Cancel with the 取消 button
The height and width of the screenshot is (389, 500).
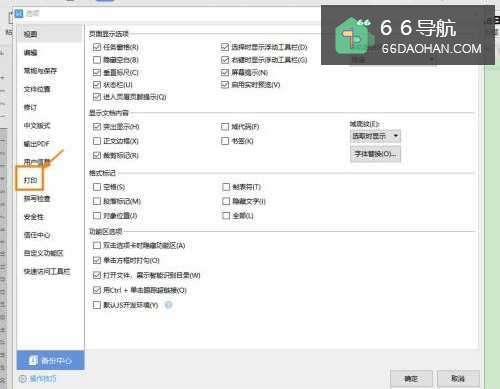point(458,379)
